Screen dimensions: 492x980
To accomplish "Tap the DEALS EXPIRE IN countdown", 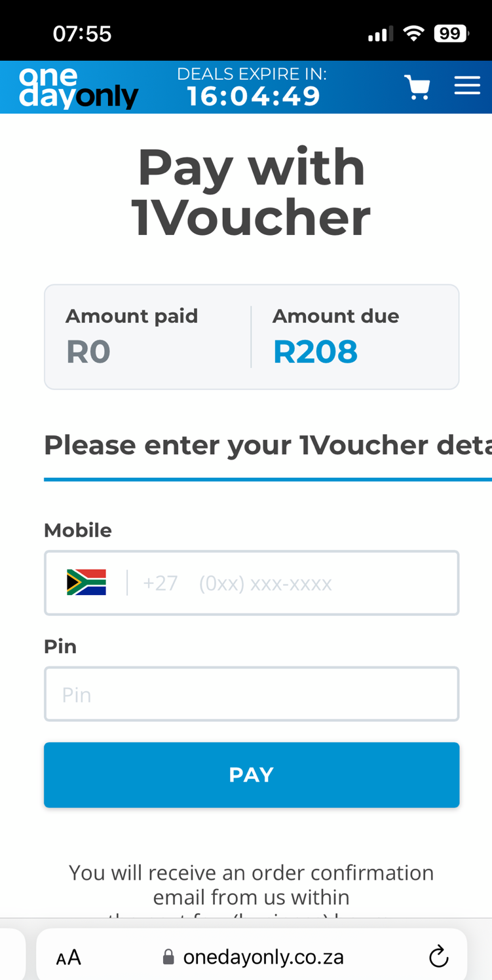I will coord(252,73).
